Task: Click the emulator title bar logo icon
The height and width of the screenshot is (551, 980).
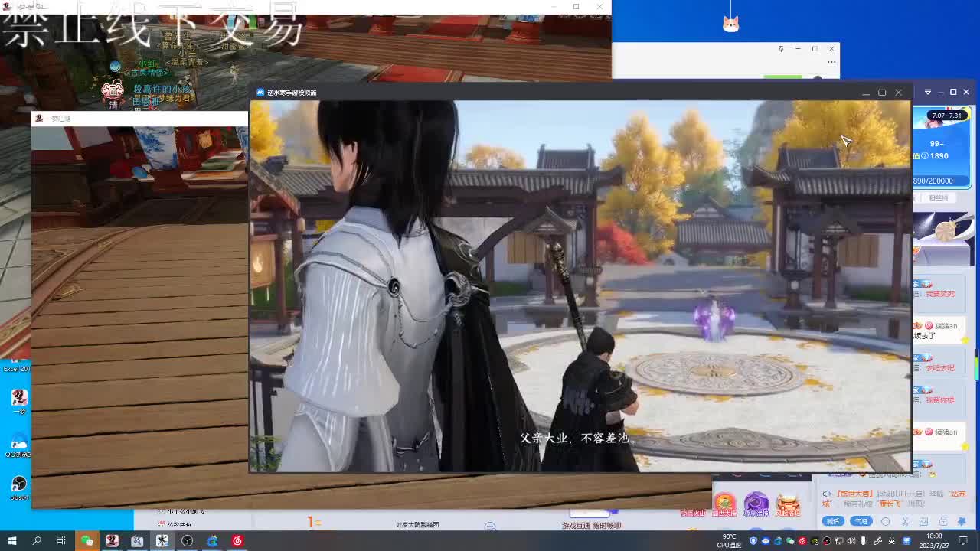Action: click(x=260, y=93)
